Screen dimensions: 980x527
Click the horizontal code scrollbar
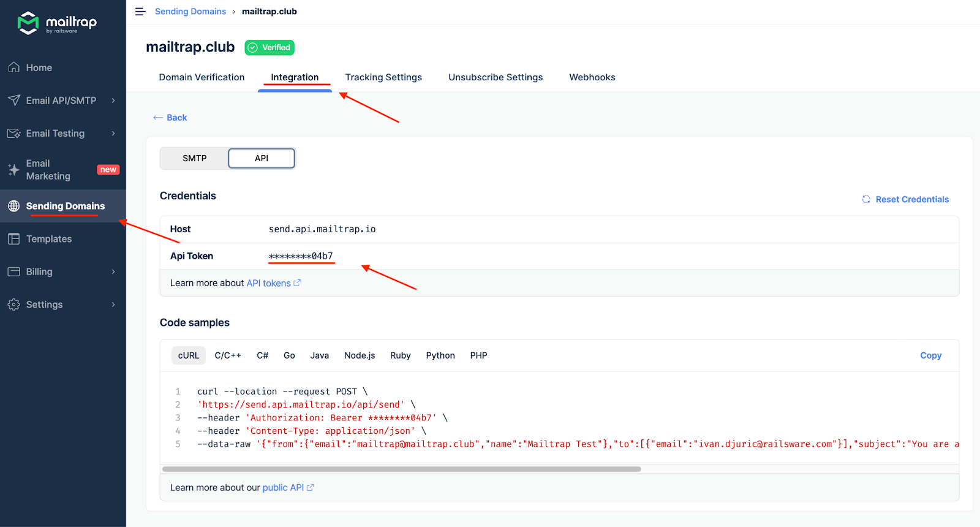(401, 469)
